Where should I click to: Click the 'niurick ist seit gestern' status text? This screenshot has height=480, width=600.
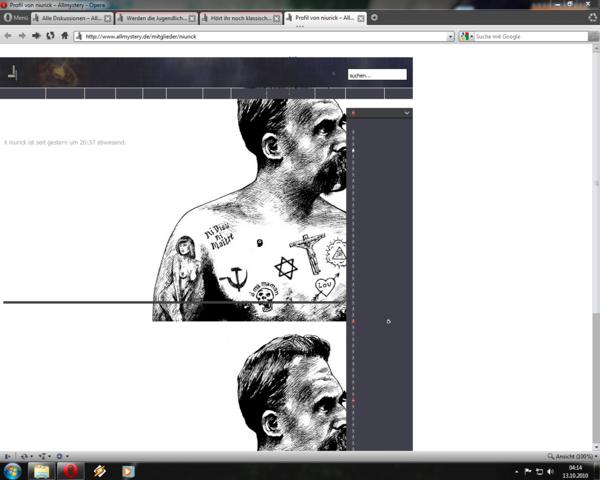[65, 142]
